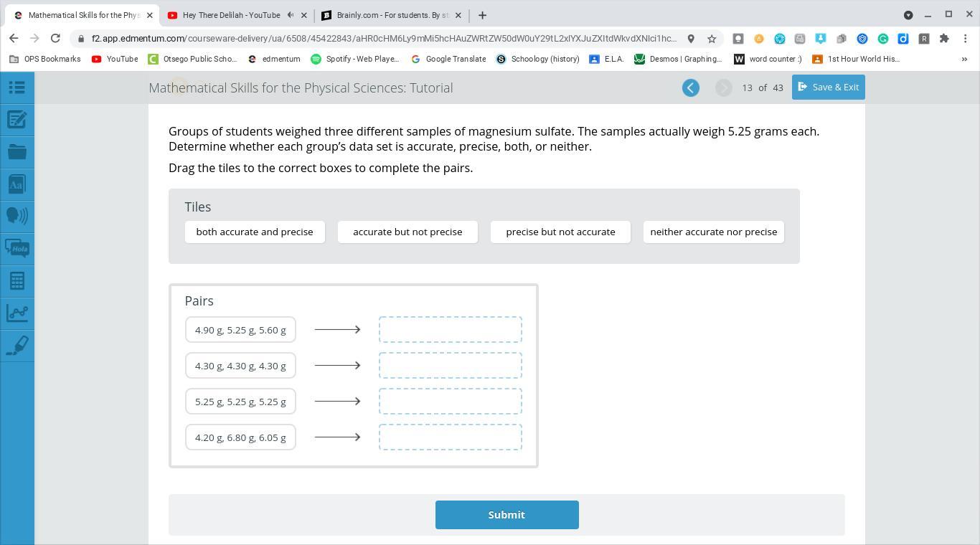This screenshot has height=545, width=980.
Task: Open the dictionary Aa tool in sidebar
Action: click(x=17, y=184)
